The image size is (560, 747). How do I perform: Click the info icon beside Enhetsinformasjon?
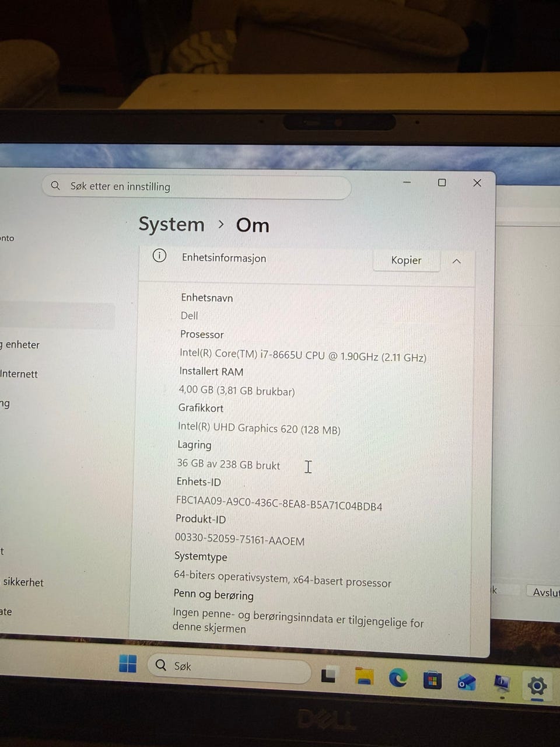159,256
